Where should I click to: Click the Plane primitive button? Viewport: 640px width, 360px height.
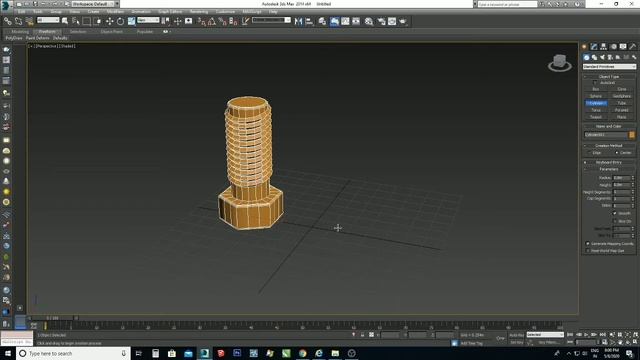click(x=622, y=117)
